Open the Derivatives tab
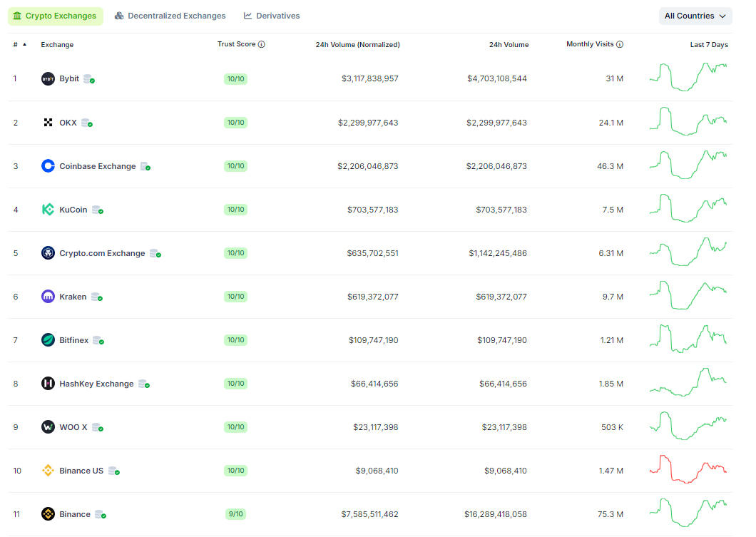Image resolution: width=756 pixels, height=537 pixels. pos(272,16)
